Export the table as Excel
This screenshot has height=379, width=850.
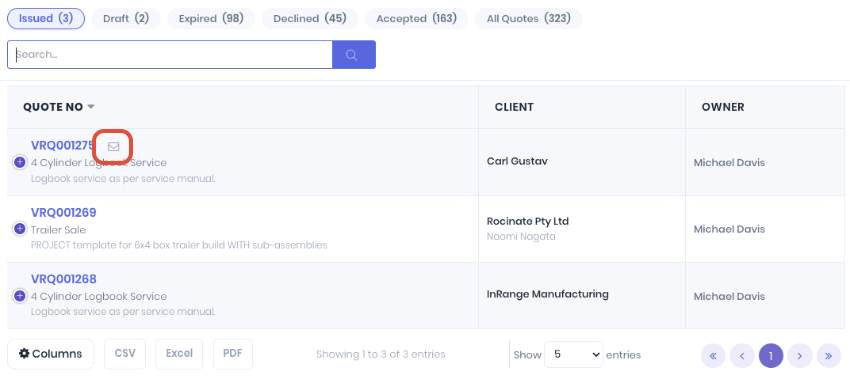[179, 354]
